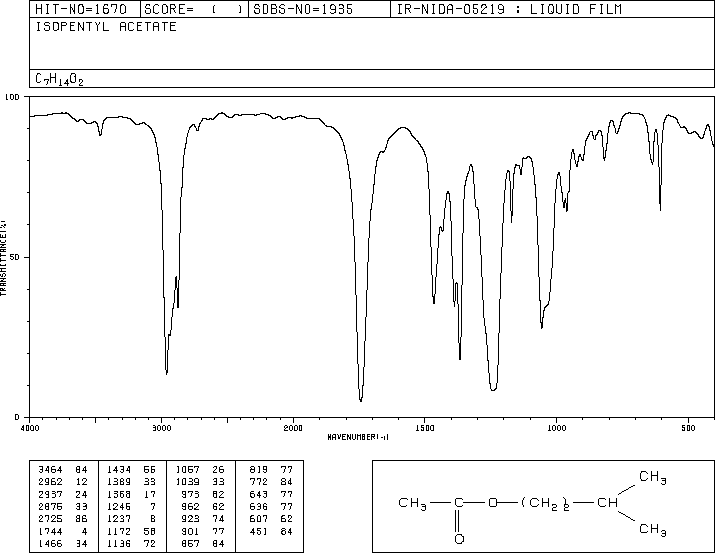Select peak table entry 973
Image resolution: width=715 pixels, height=553 pixels.
point(202,494)
